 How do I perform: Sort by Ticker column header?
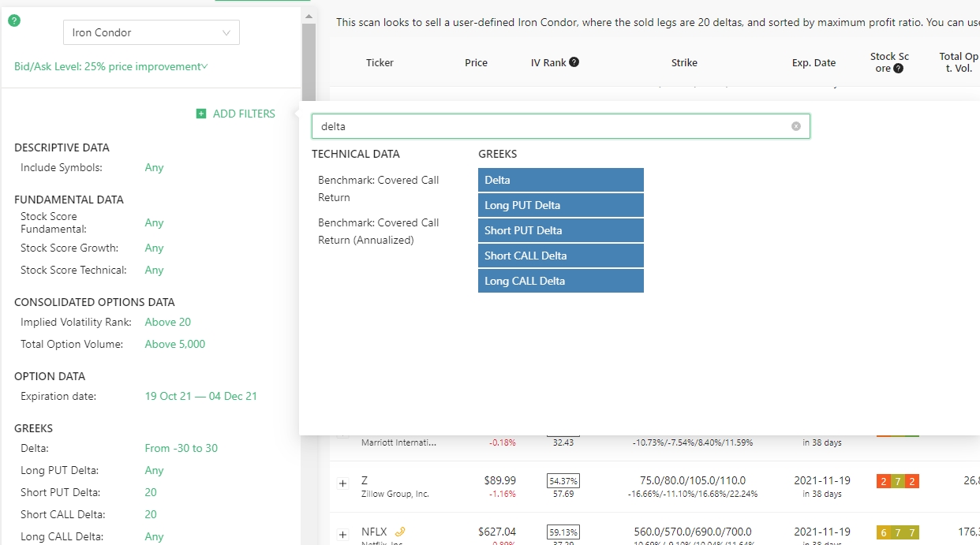[x=380, y=62]
